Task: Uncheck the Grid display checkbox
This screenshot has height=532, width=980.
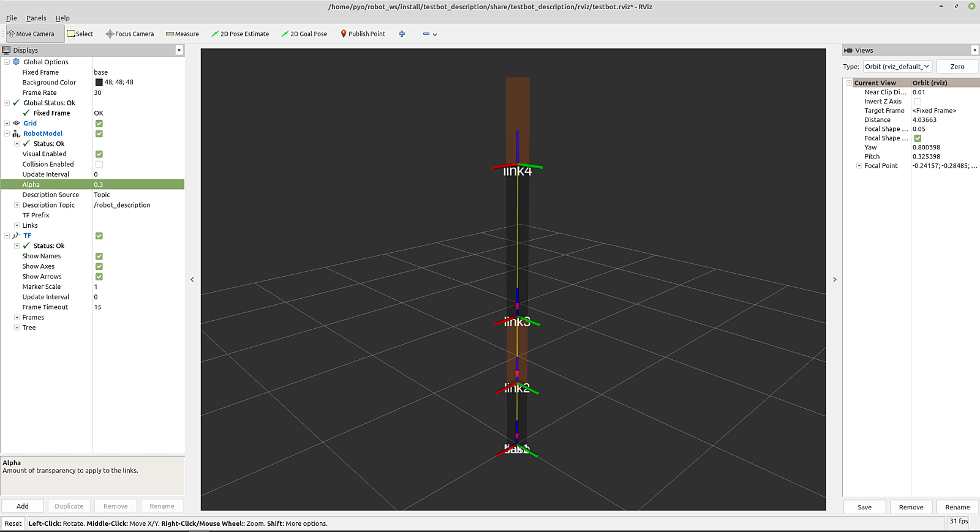Action: coord(99,124)
